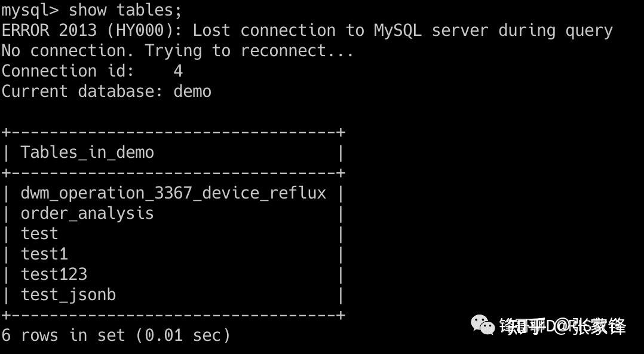This screenshot has width=644, height=354.
Task: Click the Tables_in_demo column header
Action: tap(87, 152)
